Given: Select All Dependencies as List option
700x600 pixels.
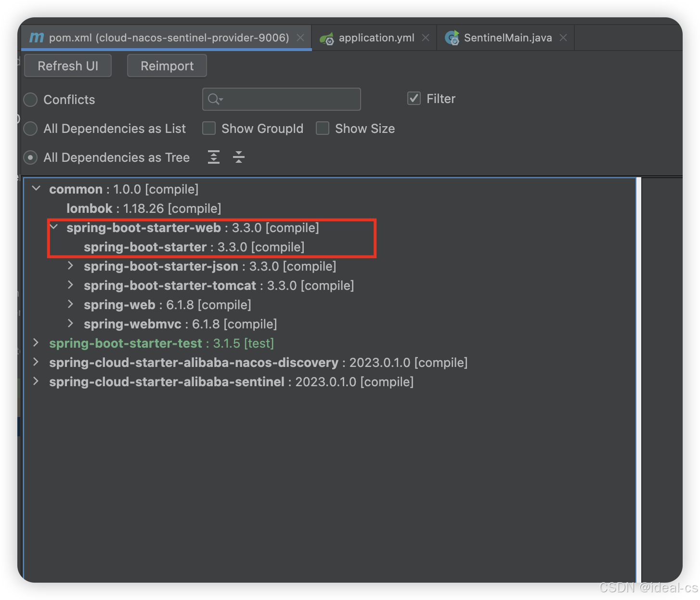Looking at the screenshot, I should tap(30, 129).
